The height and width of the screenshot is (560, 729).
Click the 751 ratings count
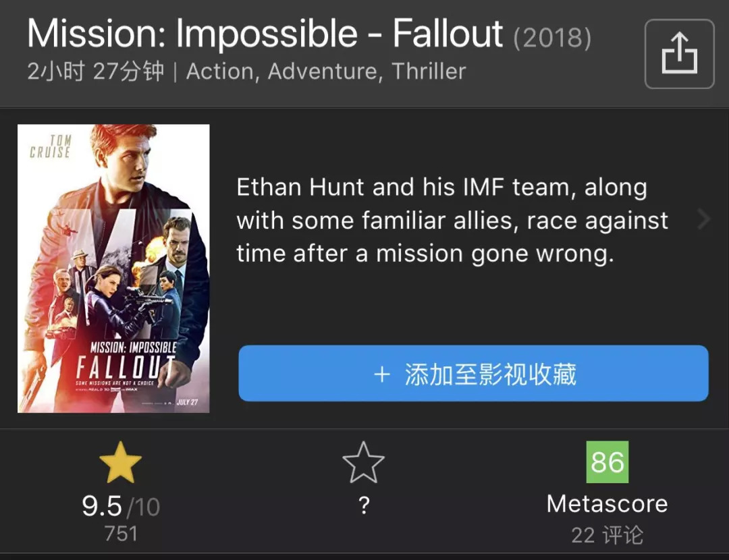coord(121,534)
